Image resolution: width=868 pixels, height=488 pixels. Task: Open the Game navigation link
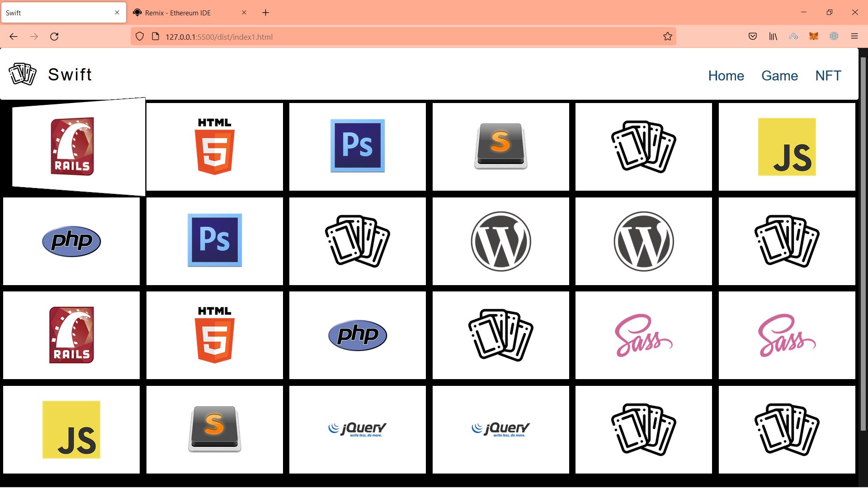tap(779, 75)
